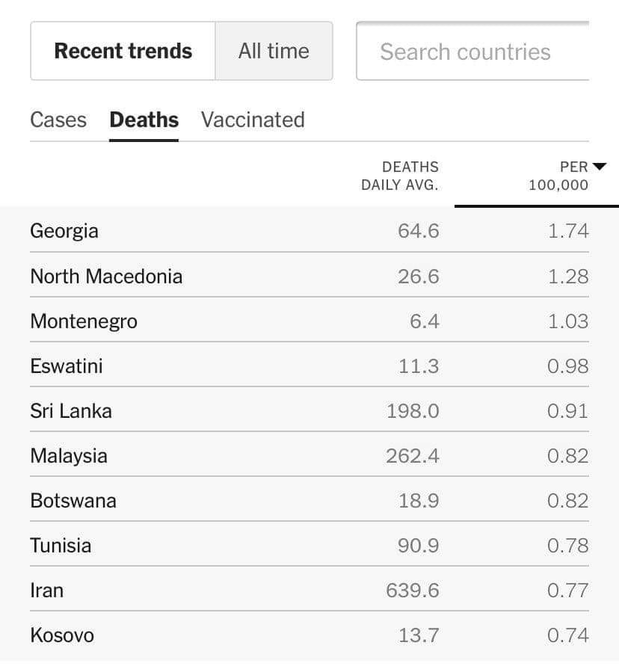
Task: Open the Sri Lanka row
Action: pyautogui.click(x=309, y=410)
